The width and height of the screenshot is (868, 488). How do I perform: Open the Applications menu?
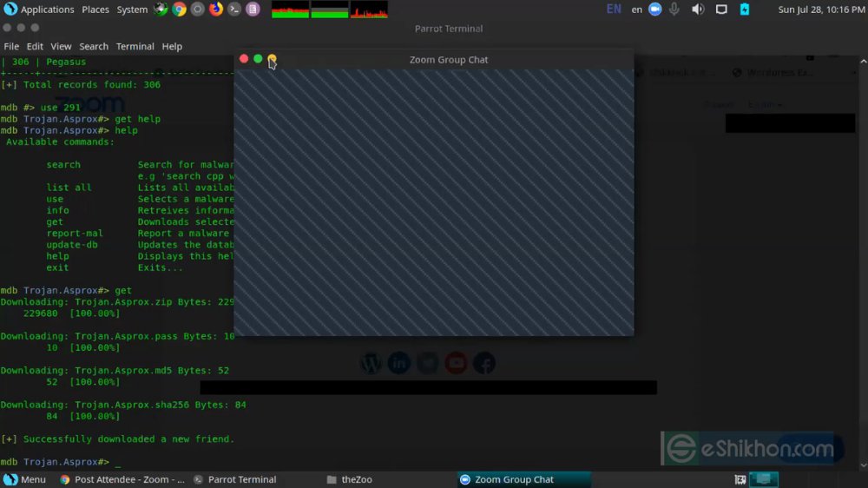pos(48,10)
